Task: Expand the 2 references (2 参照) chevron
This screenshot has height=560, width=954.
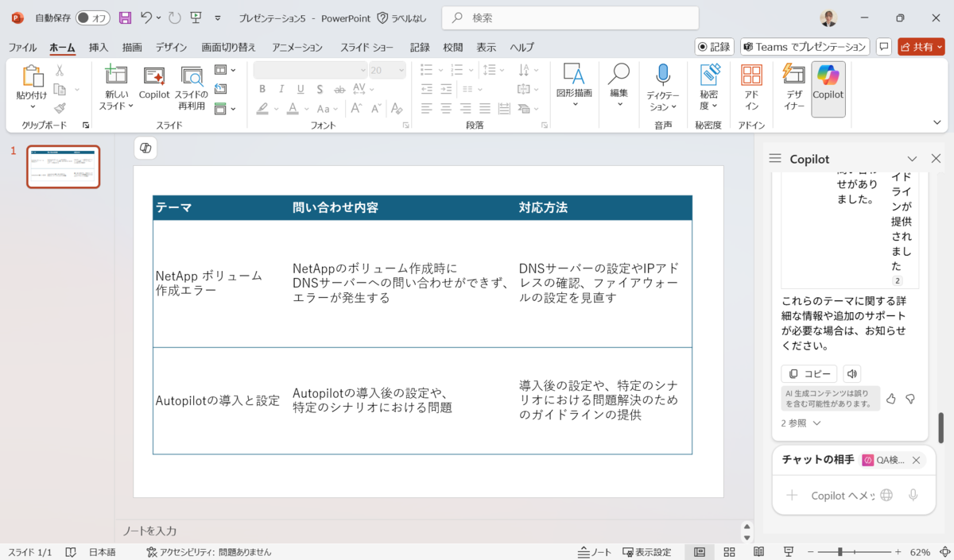Action: coord(816,423)
